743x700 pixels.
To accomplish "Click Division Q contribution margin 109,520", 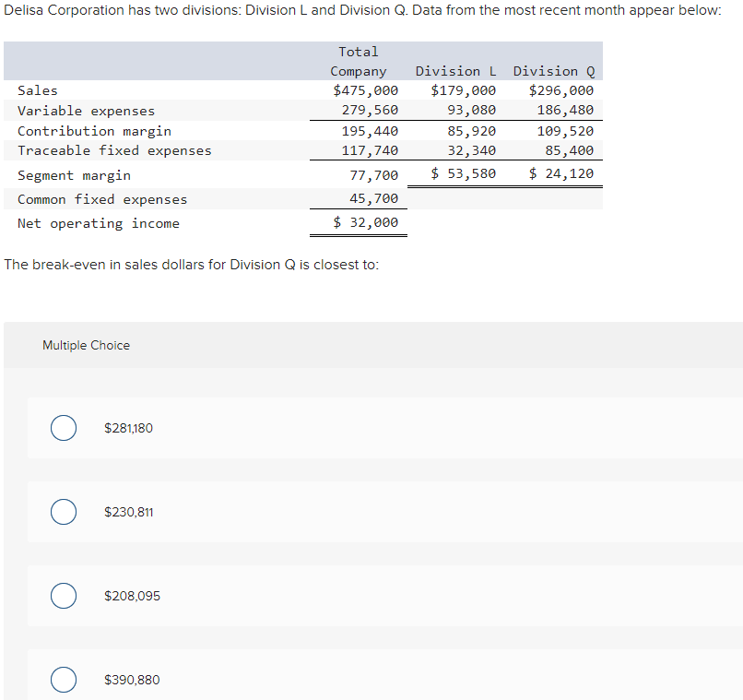I will 565,131.
